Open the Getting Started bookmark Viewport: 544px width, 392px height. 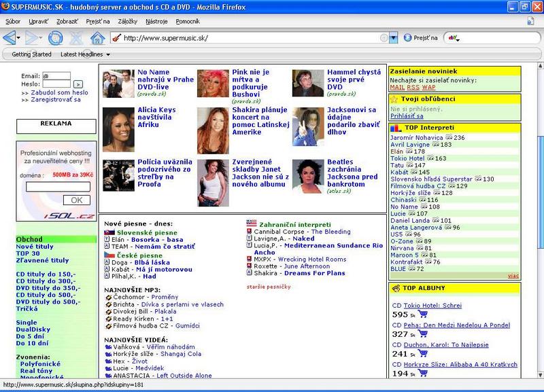pos(31,54)
